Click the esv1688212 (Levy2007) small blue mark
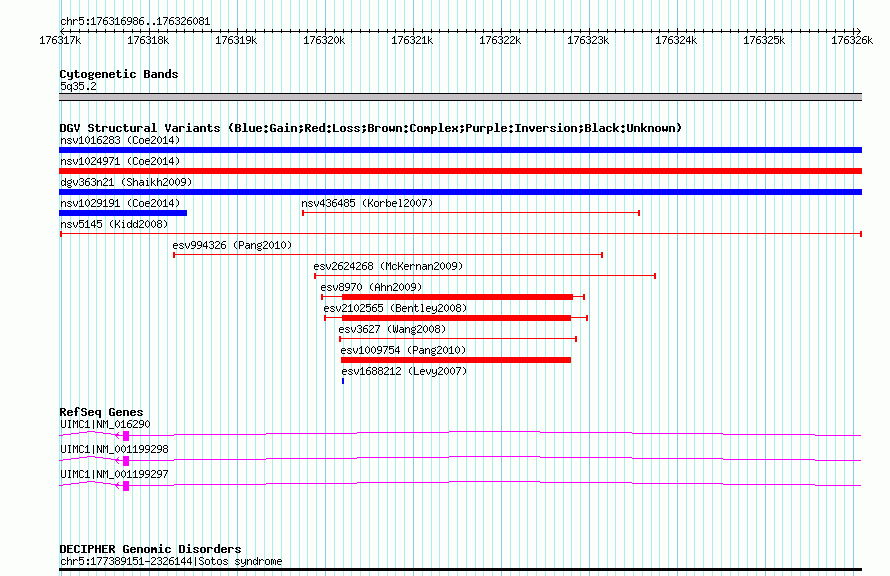Viewport: 890px width, 576px height. 343,381
